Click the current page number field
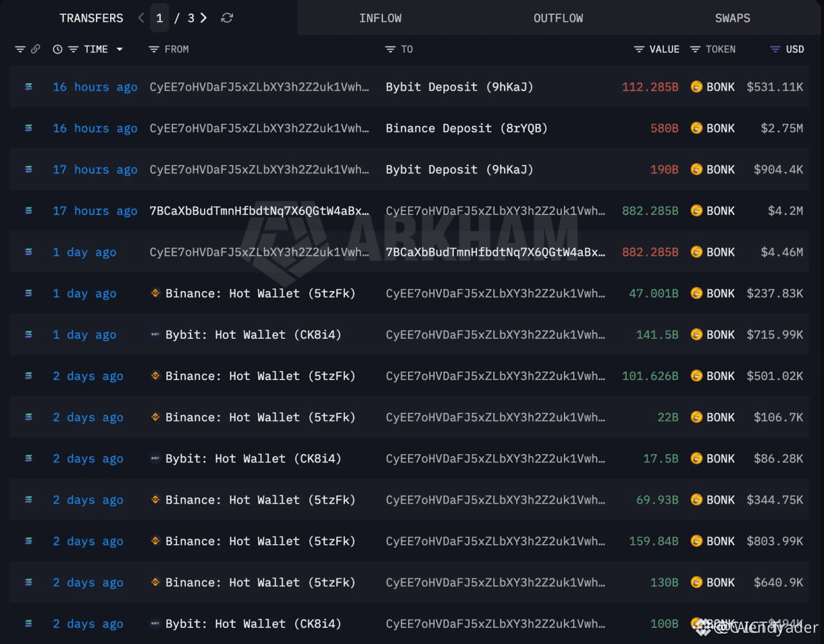824x644 pixels. [x=160, y=18]
